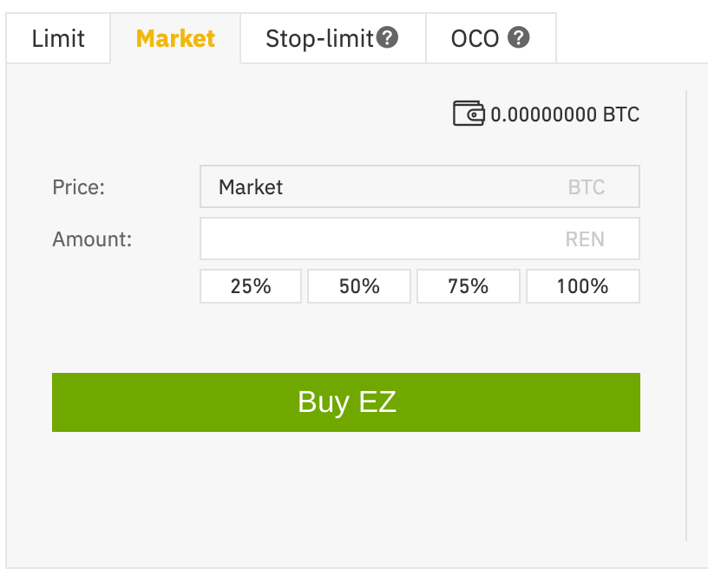
Task: Select the Market order tab
Action: click(175, 38)
